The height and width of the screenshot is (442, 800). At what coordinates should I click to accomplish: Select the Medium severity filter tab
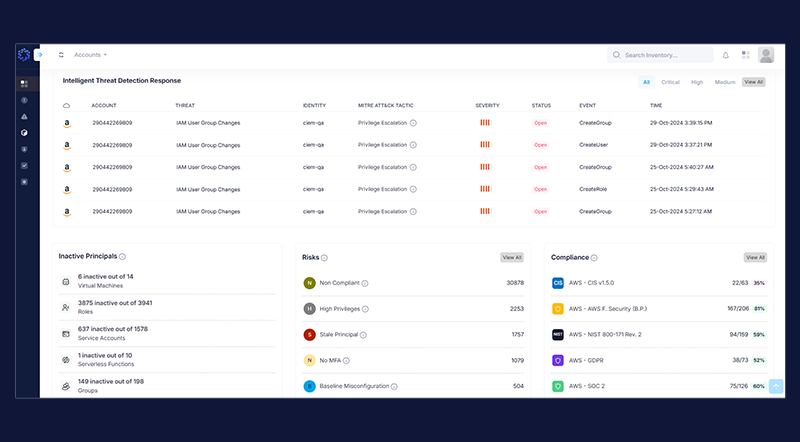pos(725,82)
